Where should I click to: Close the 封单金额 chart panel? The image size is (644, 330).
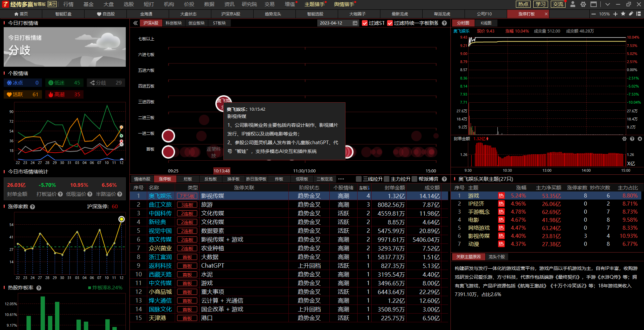point(640,139)
